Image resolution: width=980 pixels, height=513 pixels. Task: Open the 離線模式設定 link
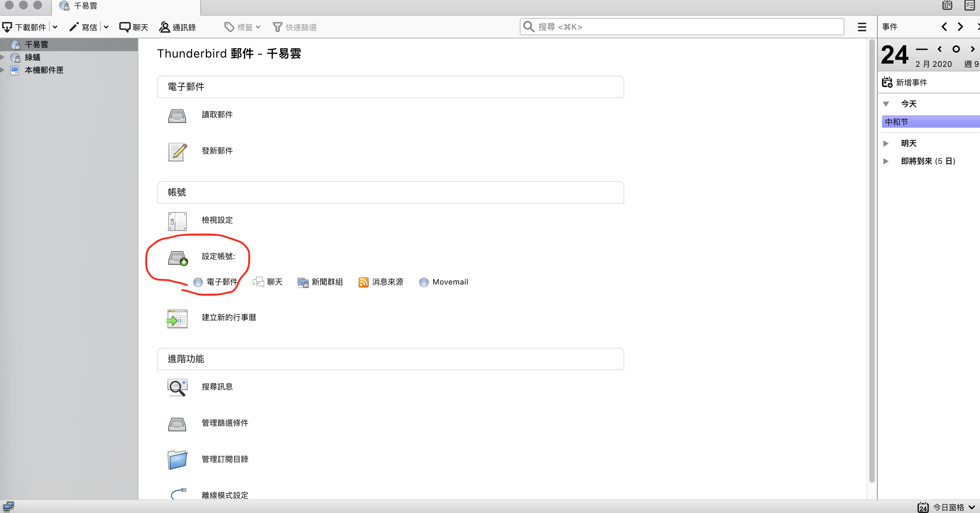(225, 495)
